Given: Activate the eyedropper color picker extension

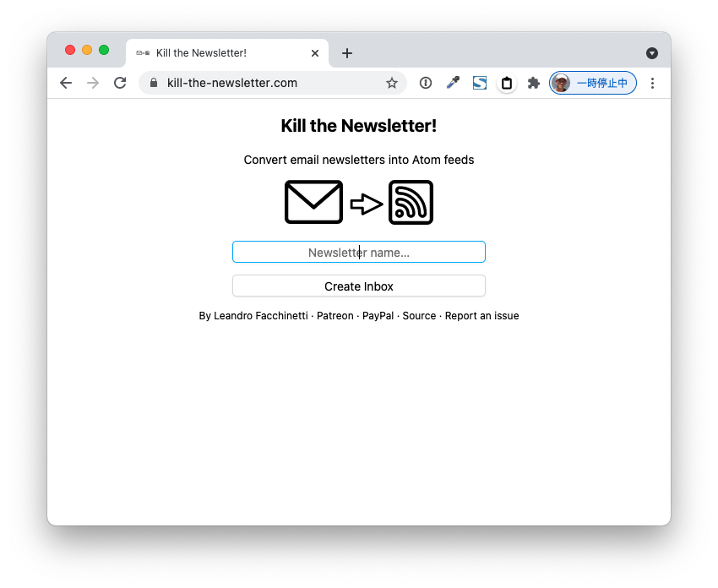Looking at the screenshot, I should 453,83.
